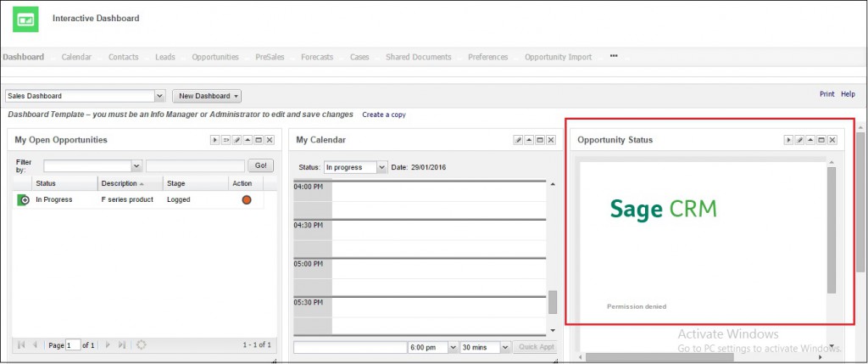Screen dimensions: 868x364
Task: Open the more tabs ellipsis menu
Action: tap(614, 56)
